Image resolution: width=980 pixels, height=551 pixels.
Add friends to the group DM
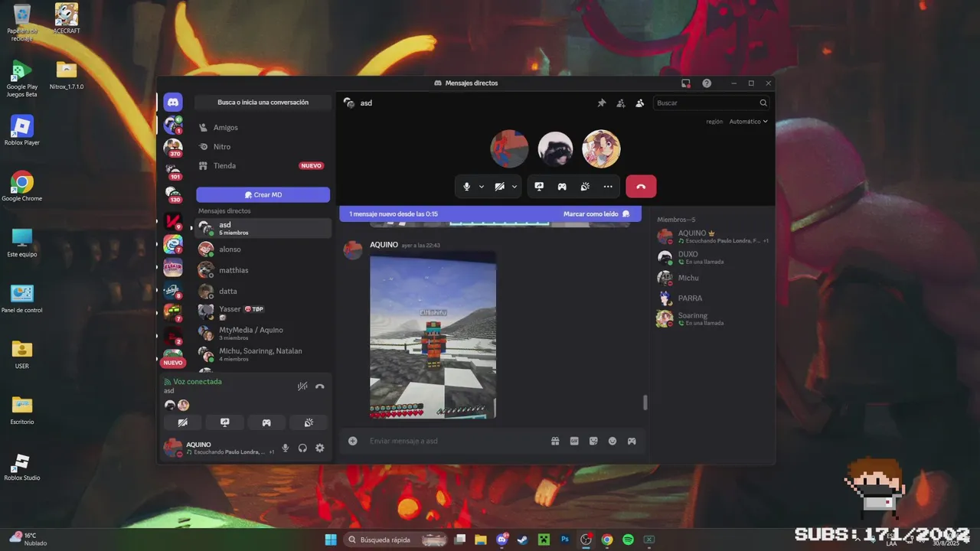621,103
